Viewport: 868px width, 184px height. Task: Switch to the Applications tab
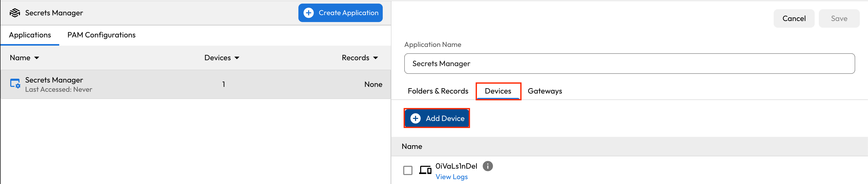tap(30, 35)
